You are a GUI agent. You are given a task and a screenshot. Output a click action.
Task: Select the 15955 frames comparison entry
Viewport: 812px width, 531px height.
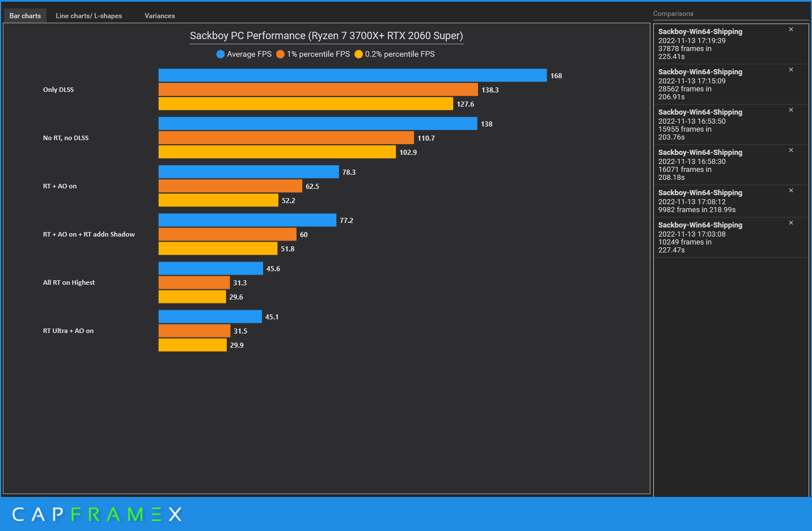coord(731,125)
